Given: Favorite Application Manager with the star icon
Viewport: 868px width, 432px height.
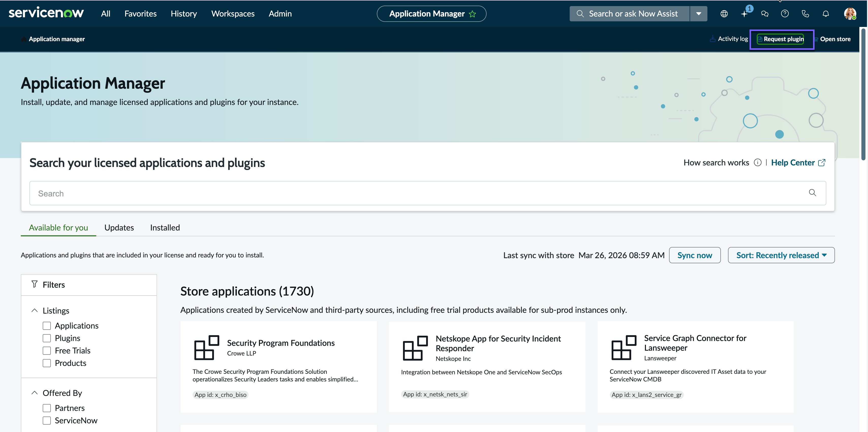Looking at the screenshot, I should tap(472, 14).
